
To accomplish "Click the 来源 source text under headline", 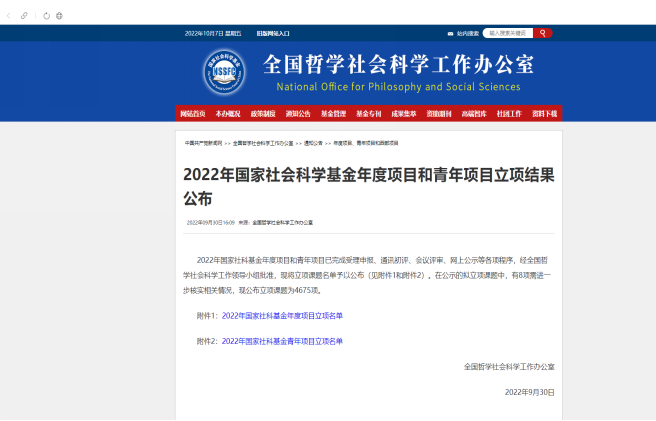I will 276,223.
